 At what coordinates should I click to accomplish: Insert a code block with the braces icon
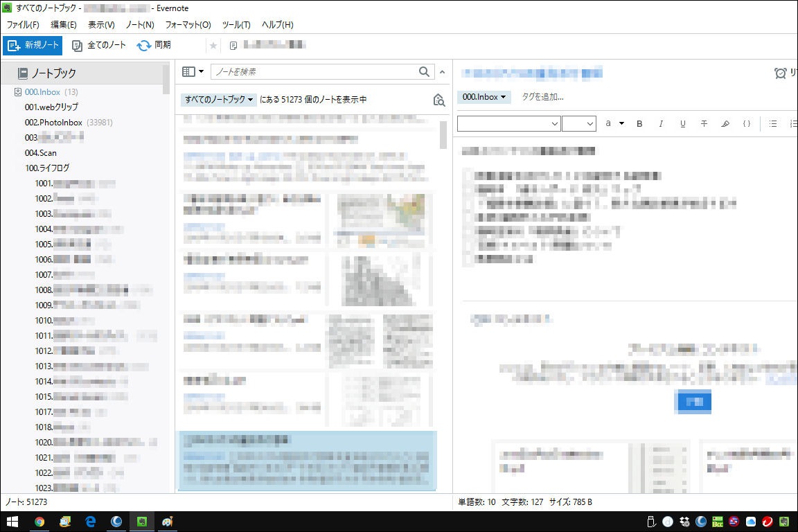point(747,124)
